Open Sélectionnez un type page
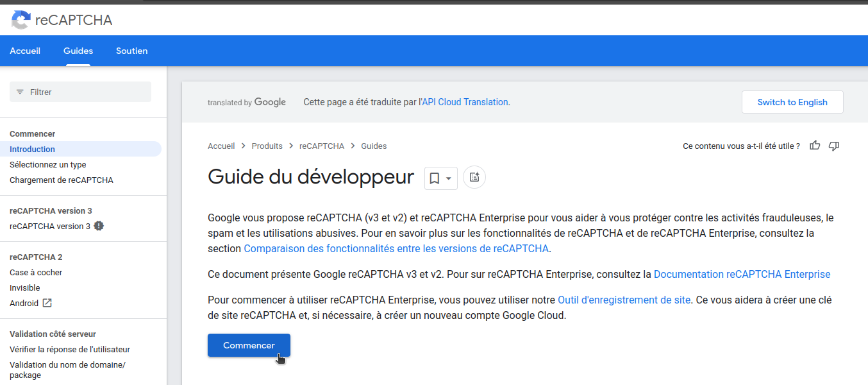Viewport: 868px width, 385px height. pyautogui.click(x=48, y=164)
